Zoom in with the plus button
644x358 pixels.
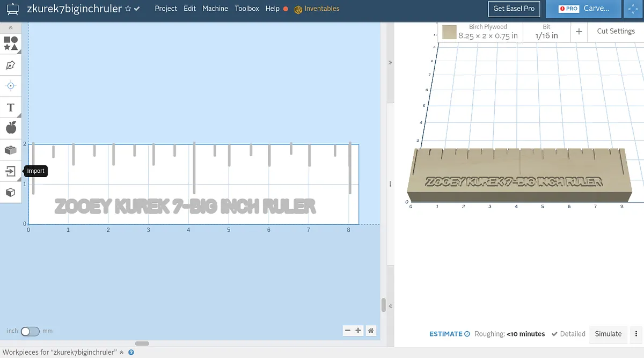(358, 331)
